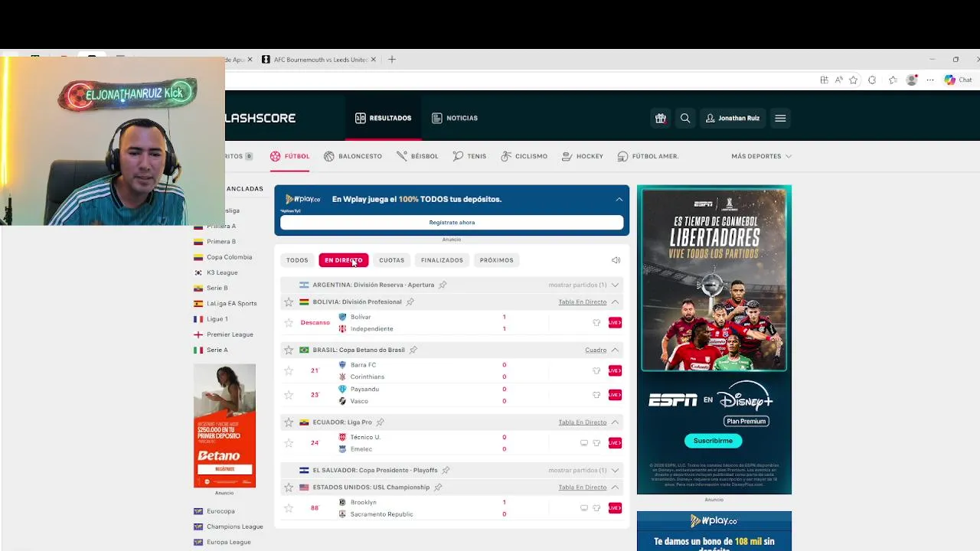Open lineup shirt icon for Bolívar match

click(x=596, y=323)
